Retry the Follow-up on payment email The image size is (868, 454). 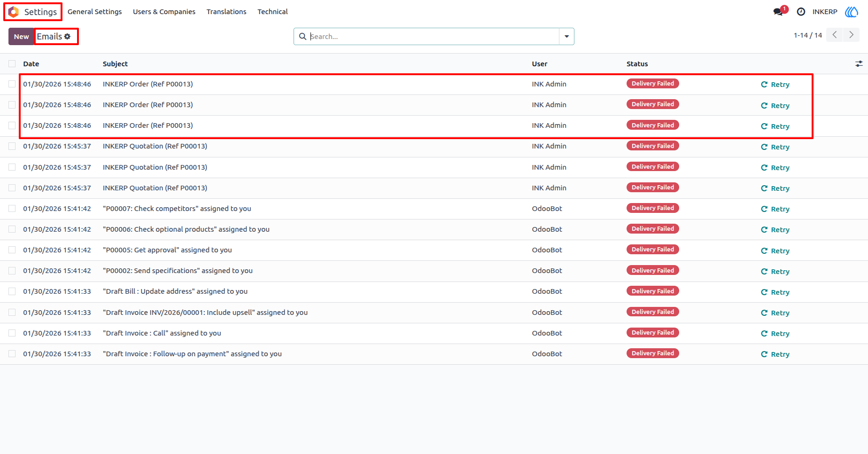point(775,354)
